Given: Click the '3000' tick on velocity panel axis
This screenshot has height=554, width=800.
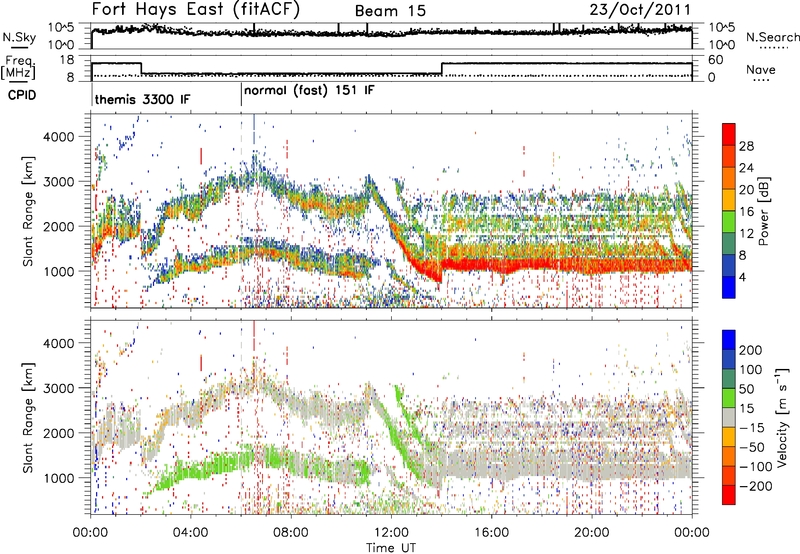Looking at the screenshot, I should point(59,388).
